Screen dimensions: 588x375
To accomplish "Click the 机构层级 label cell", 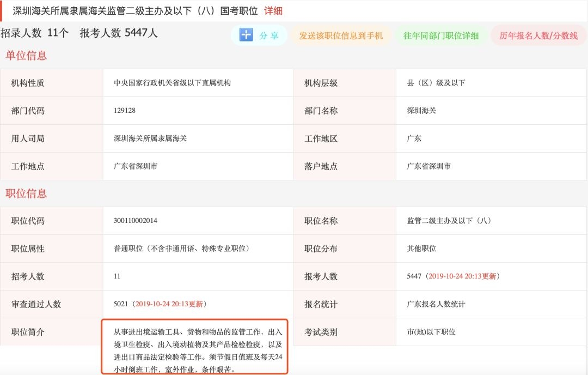I will [345, 83].
